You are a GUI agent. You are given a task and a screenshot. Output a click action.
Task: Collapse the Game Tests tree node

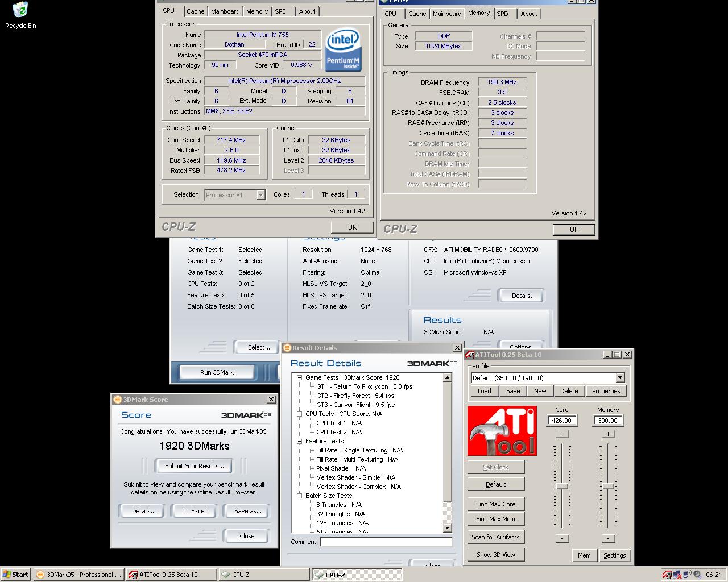click(299, 377)
